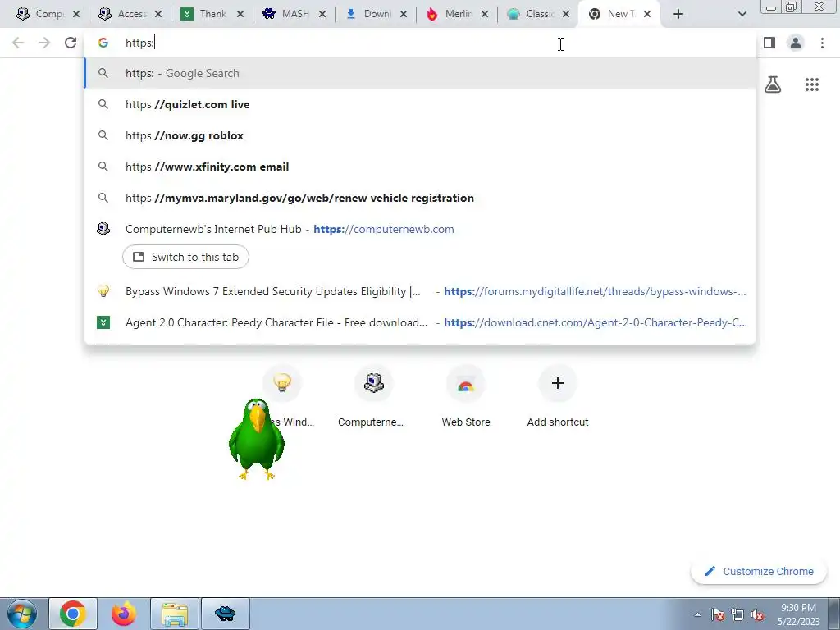840x630 pixels.
Task: Open the Web Store shortcut
Action: [x=466, y=396]
